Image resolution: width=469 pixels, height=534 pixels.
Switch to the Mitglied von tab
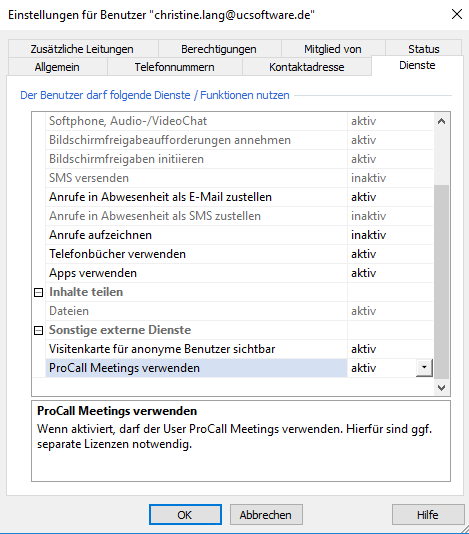(333, 49)
